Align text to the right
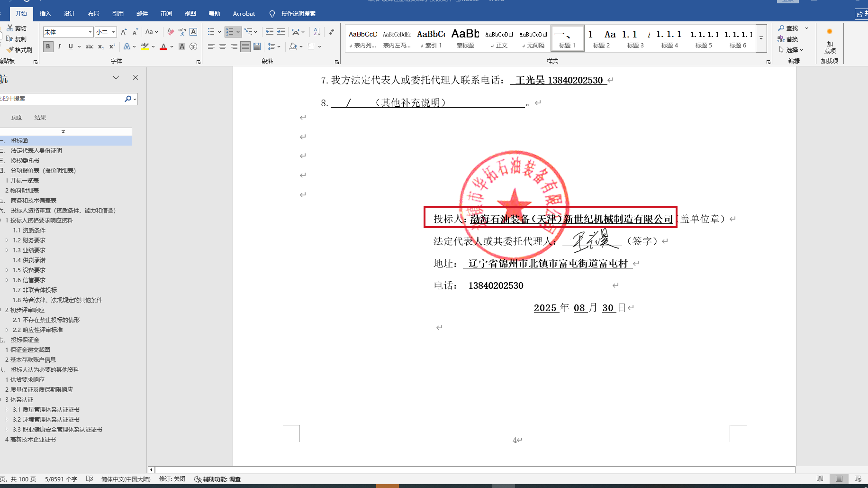 (x=234, y=46)
